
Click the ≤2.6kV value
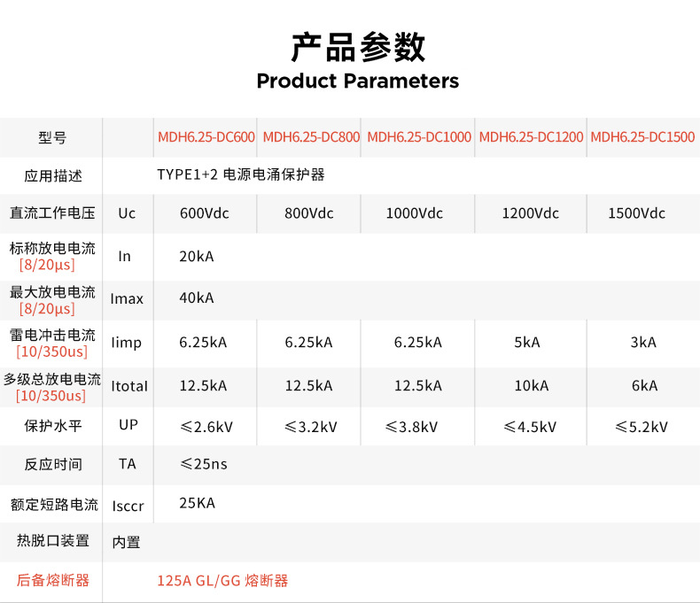pos(206,428)
